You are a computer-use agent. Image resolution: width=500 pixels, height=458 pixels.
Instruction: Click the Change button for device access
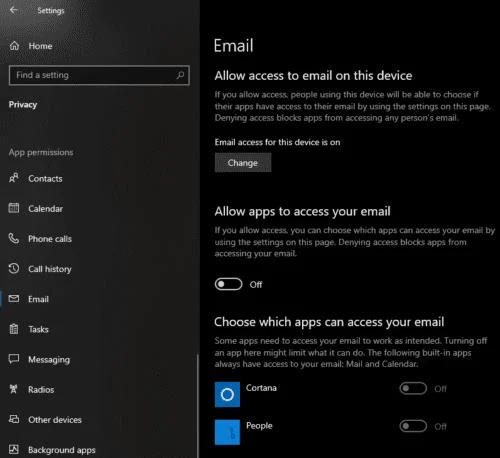[243, 163]
